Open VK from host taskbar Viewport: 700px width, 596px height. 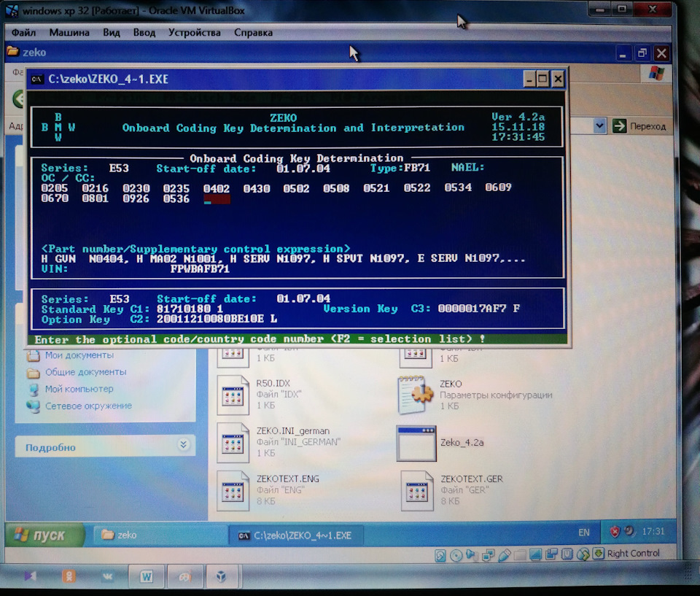(108, 576)
